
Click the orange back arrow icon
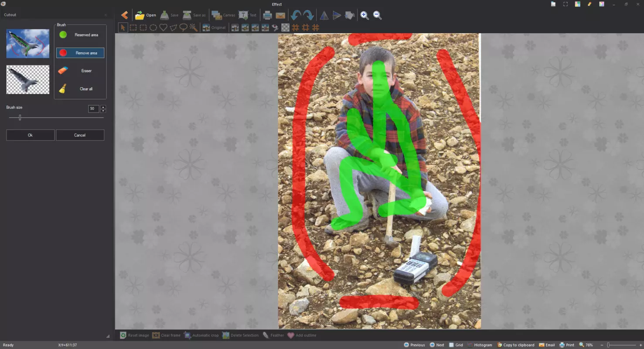(x=125, y=15)
